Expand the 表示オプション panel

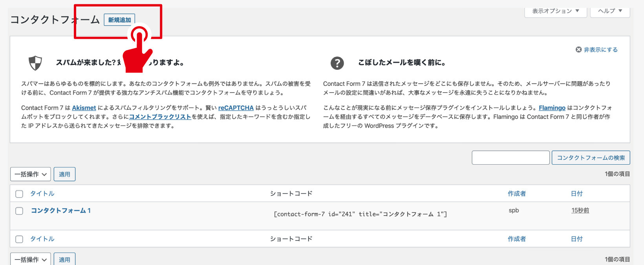tap(555, 11)
